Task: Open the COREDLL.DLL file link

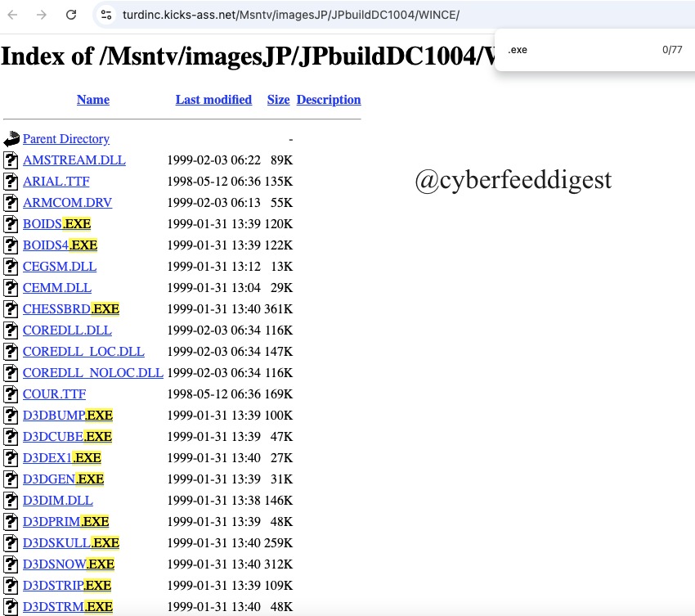Action: [67, 330]
